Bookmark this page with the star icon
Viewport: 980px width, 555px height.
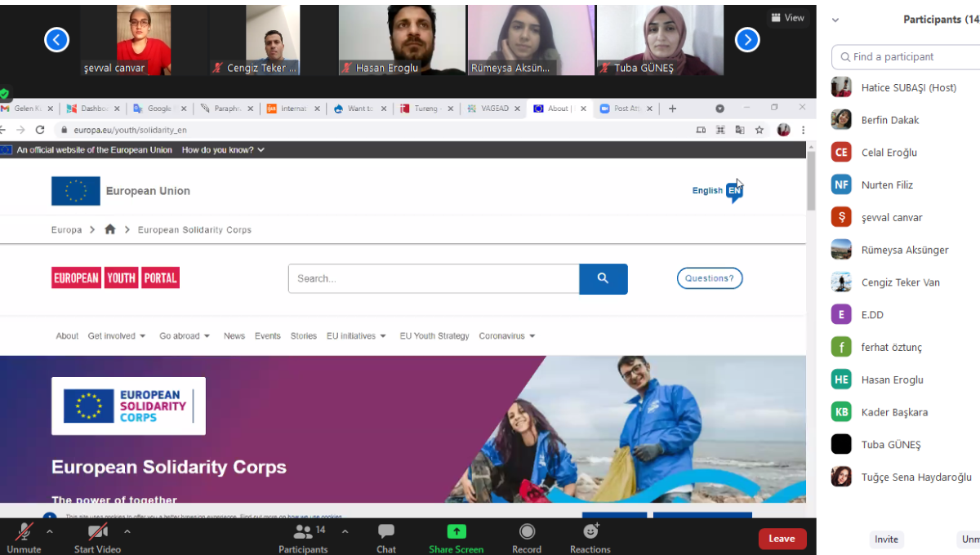click(x=759, y=130)
